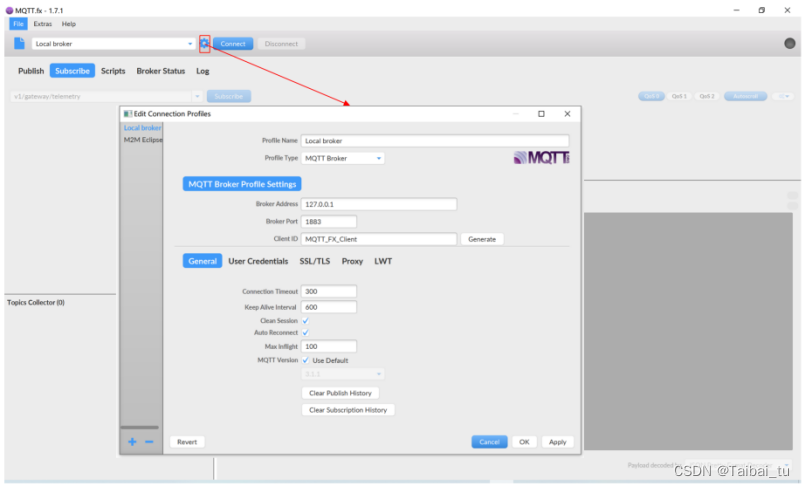This screenshot has height=487, width=805.
Task: Maximize the Edit Connection Profiles dialog
Action: coord(541,114)
